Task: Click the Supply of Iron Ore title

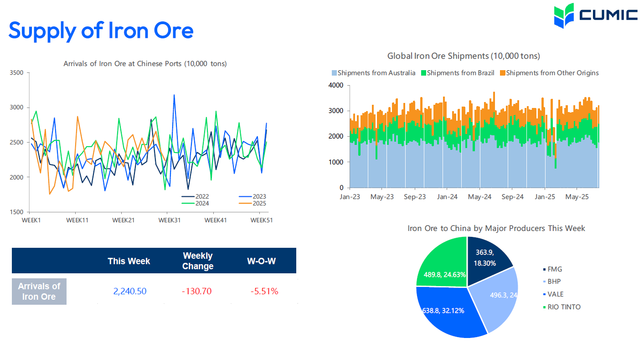Action: coord(101,31)
